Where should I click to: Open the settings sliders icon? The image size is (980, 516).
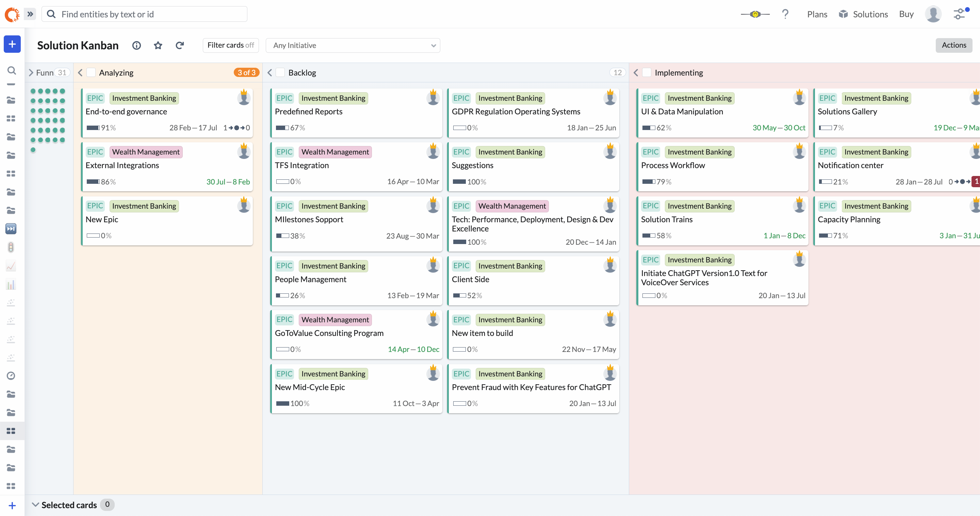click(960, 14)
